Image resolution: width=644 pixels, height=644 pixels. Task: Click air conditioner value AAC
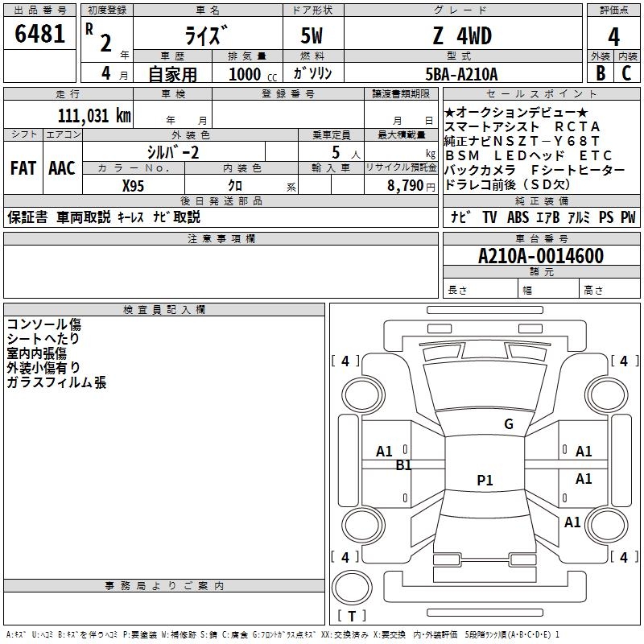[62, 168]
